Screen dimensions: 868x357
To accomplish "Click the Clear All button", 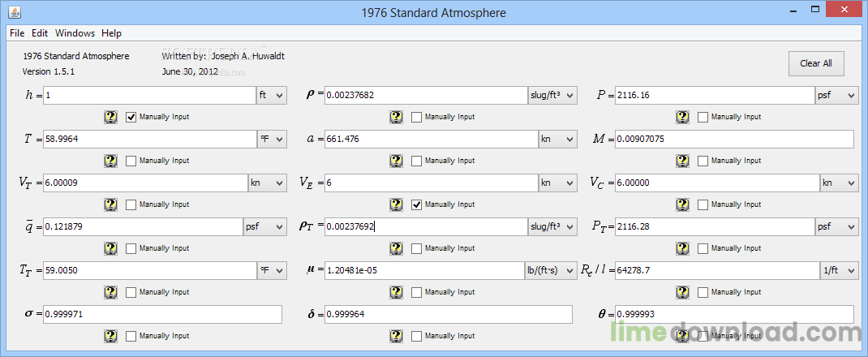I will coord(815,63).
